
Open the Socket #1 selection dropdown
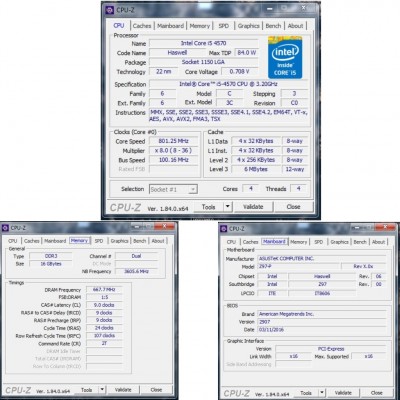[173, 189]
